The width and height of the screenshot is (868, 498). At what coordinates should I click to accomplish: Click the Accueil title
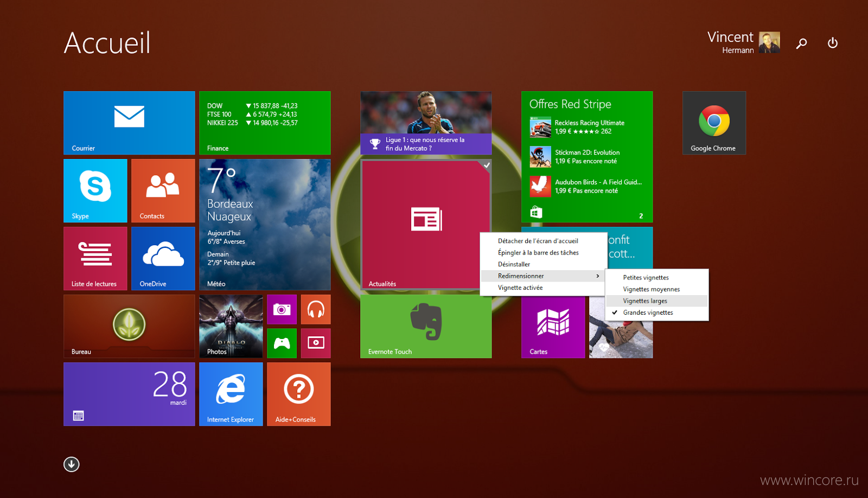pos(107,43)
